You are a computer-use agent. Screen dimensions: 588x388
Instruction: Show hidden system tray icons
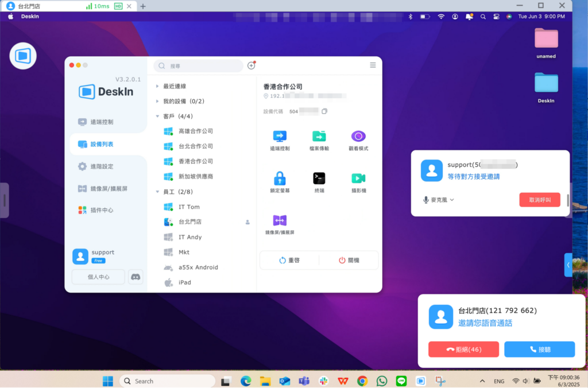[x=482, y=381]
